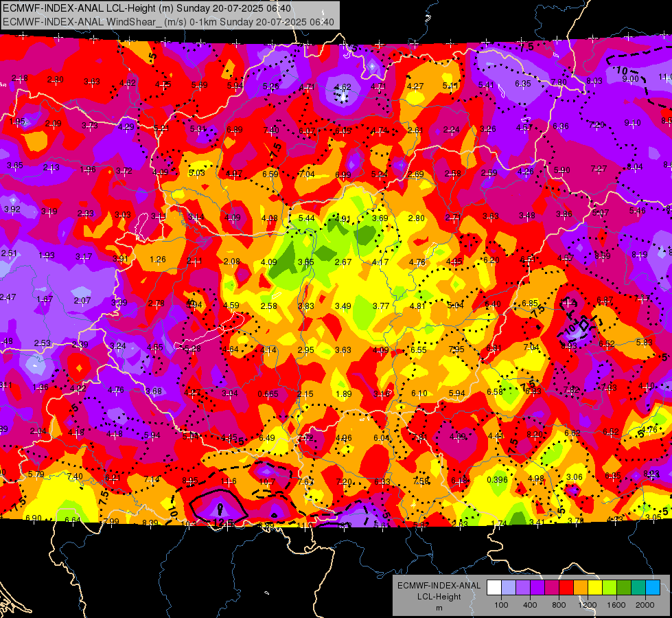Click the 2.18 grid value
Screen dimensions: 672x618
tap(20, 78)
